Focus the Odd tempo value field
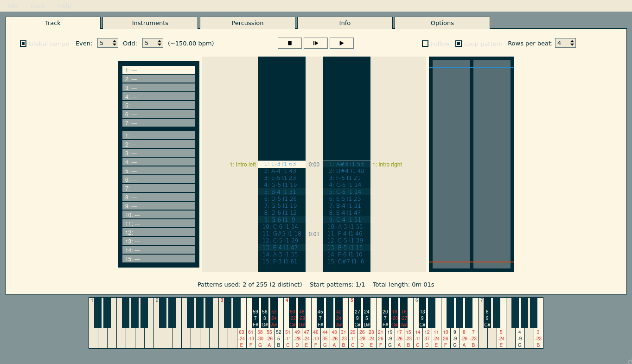The image size is (632, 364). pyautogui.click(x=149, y=43)
